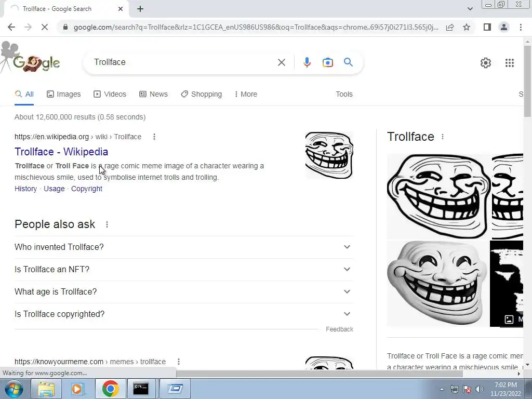Open the History sitelink
The height and width of the screenshot is (399, 532).
26,189
